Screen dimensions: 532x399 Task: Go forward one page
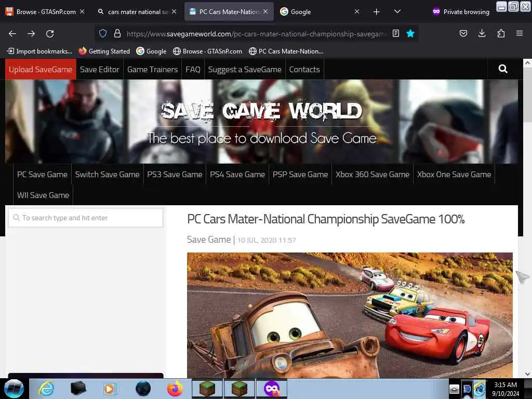(x=31, y=34)
